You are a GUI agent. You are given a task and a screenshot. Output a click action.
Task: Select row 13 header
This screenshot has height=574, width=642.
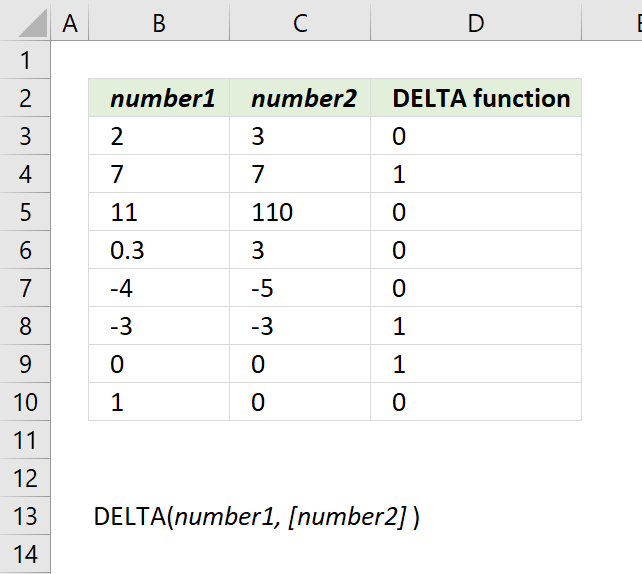point(25,516)
